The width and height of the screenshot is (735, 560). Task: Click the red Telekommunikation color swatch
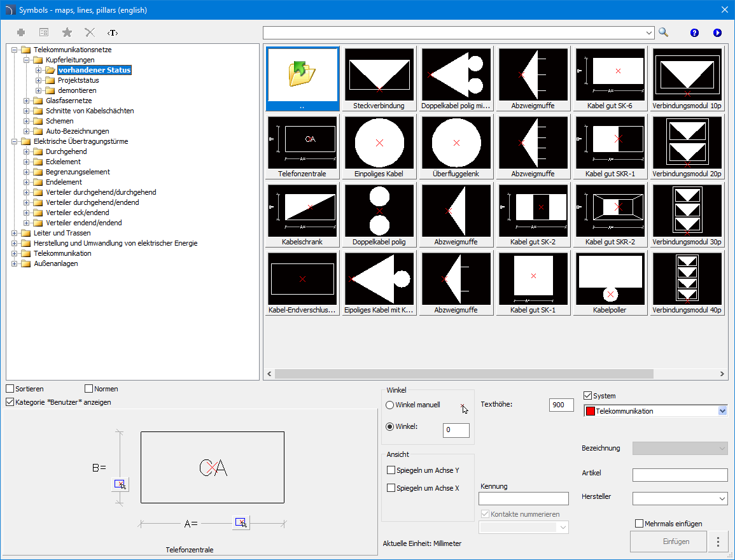590,411
